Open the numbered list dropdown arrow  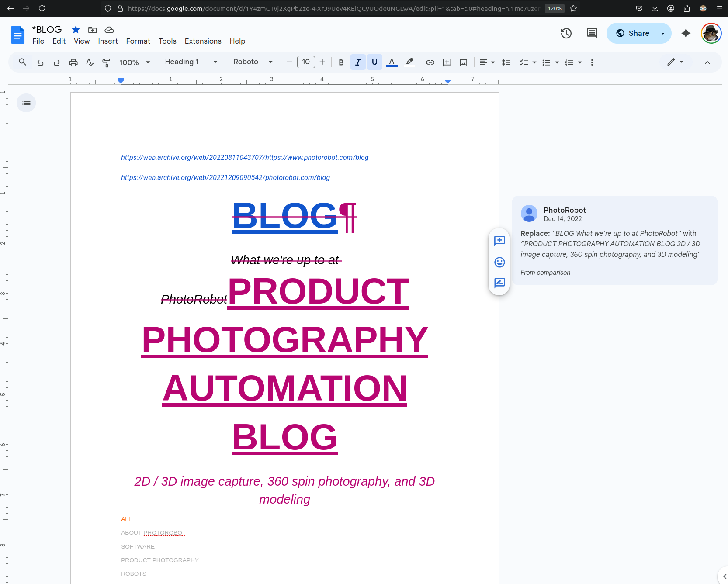click(580, 62)
